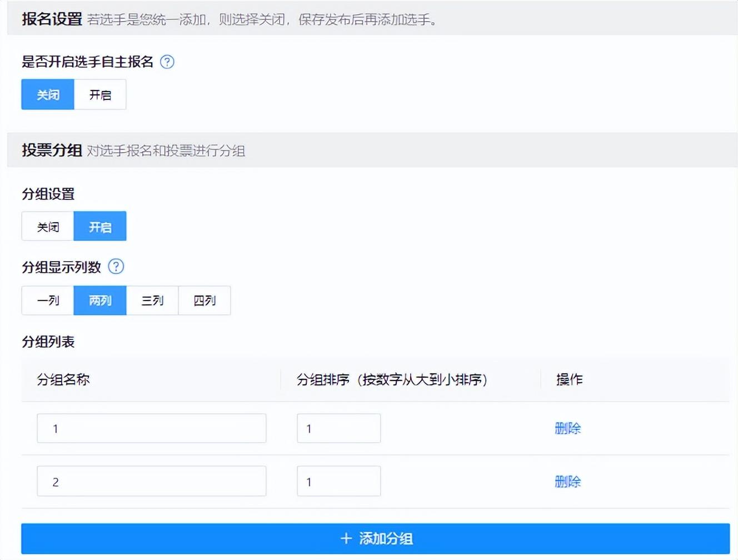Choose 三列 for group display columns
This screenshot has height=560, width=738.
point(152,301)
